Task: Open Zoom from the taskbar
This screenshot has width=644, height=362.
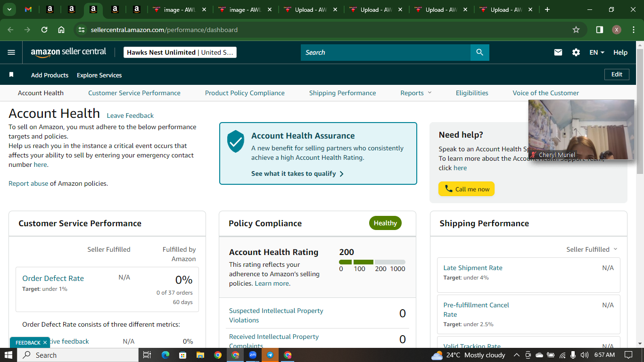Action: (253, 355)
